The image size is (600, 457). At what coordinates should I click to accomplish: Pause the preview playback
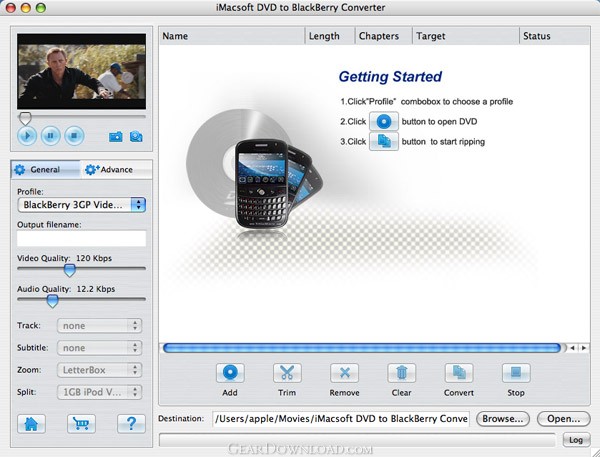[x=51, y=136]
